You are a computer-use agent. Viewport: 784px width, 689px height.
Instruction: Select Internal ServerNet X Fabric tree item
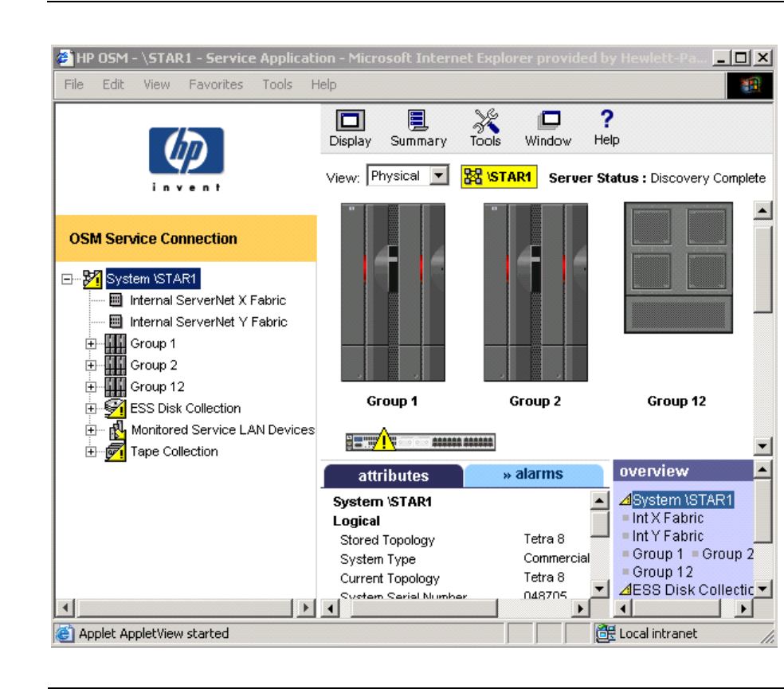[x=207, y=300]
